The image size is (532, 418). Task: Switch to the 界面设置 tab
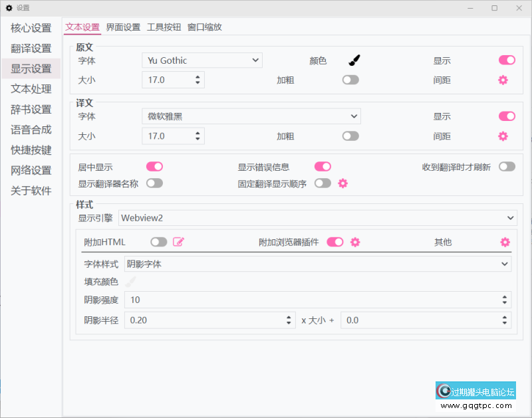click(x=123, y=27)
